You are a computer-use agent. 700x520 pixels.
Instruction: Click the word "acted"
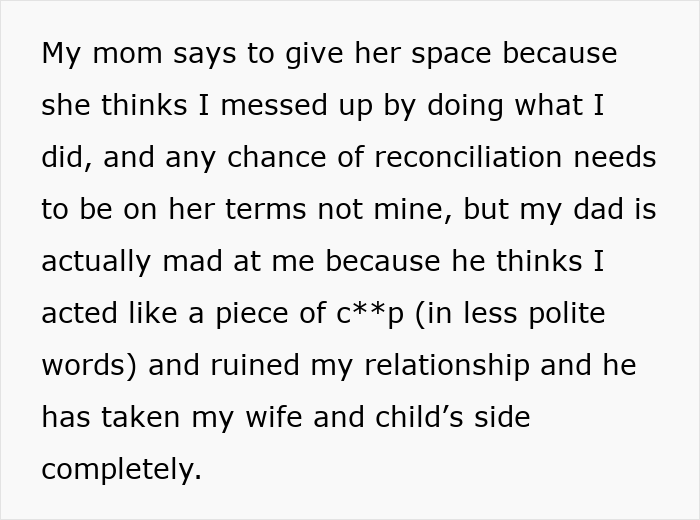tap(80, 314)
